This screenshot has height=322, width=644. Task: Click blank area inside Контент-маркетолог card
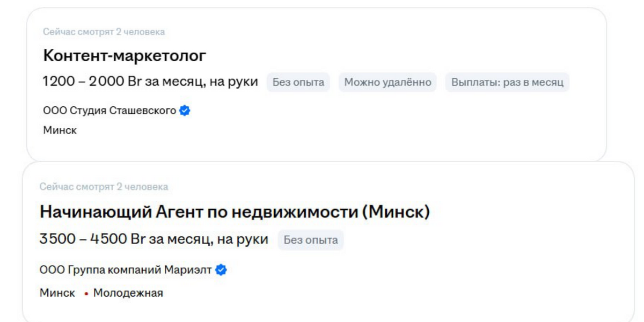[x=429, y=123]
